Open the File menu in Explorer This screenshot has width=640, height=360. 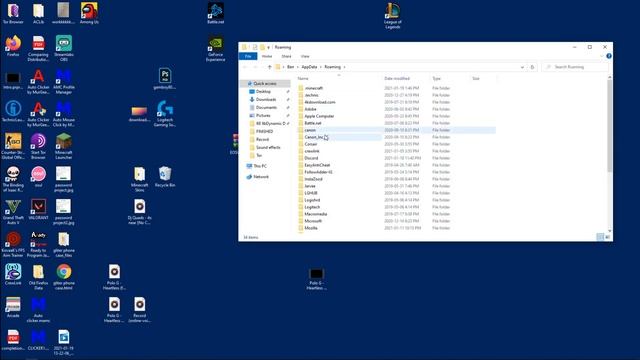pyautogui.click(x=248, y=56)
